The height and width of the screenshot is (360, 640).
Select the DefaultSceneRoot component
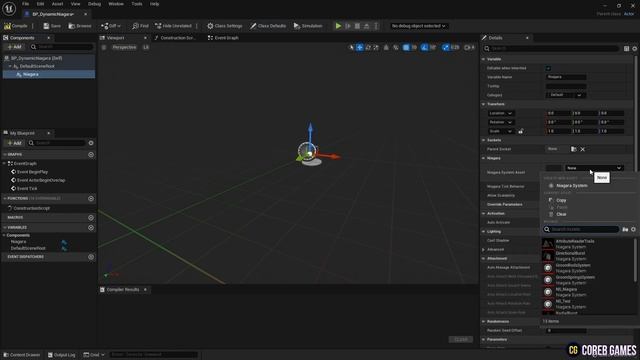coord(37,66)
